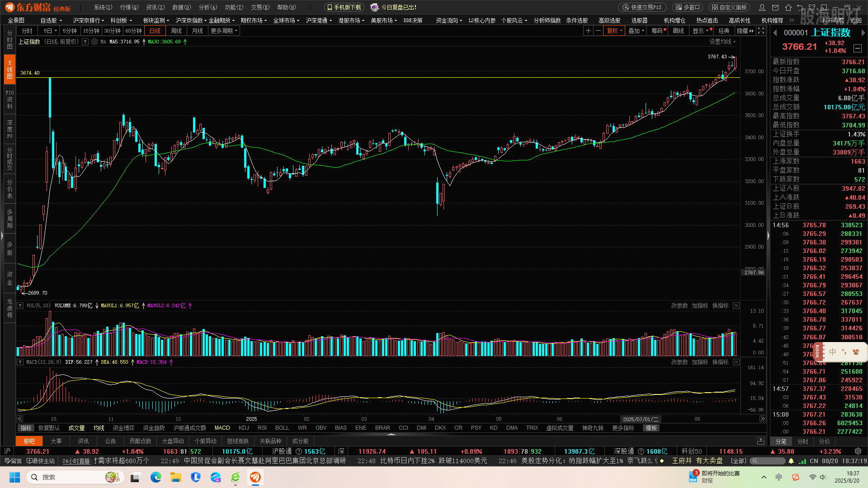This screenshot has width=868, height=488.
Task: Open the skin theme shirt icon
Action: (x=812, y=7)
